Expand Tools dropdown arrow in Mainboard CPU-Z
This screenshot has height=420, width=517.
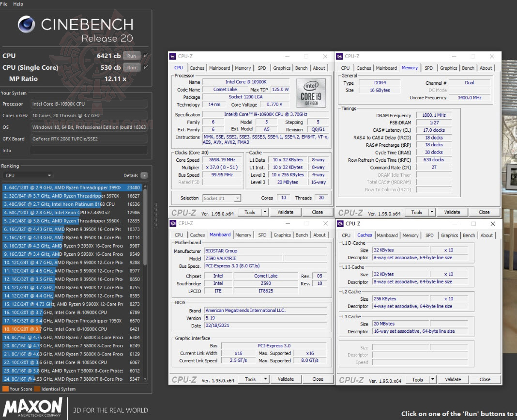[x=265, y=379]
